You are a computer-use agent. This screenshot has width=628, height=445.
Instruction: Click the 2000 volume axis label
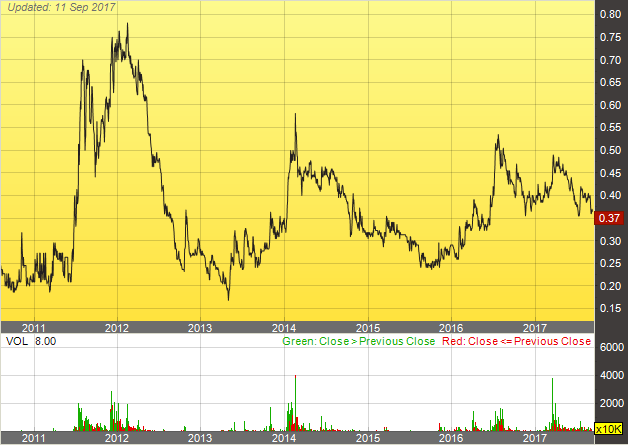(x=611, y=402)
